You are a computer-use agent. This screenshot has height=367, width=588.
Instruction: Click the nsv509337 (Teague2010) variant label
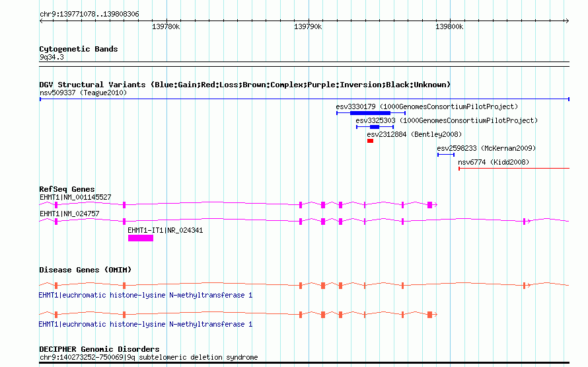tap(83, 93)
